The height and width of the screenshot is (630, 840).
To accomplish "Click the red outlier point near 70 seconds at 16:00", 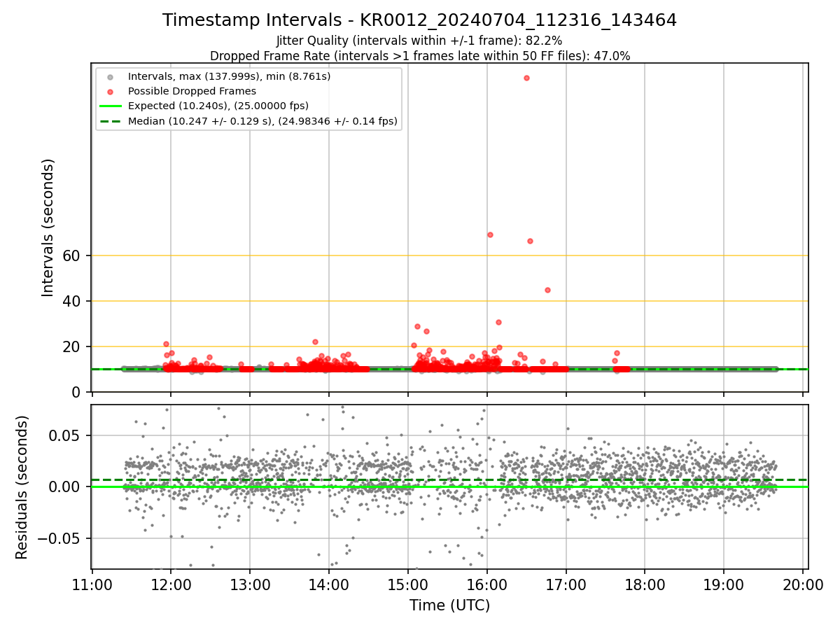I will click(490, 234).
